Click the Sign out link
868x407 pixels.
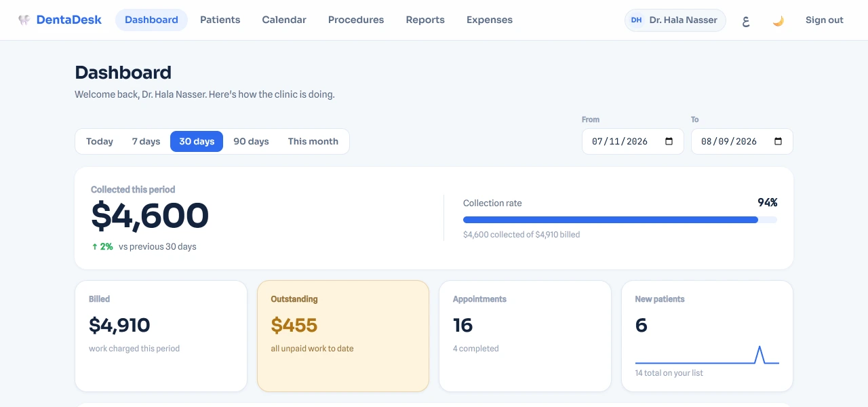[825, 20]
